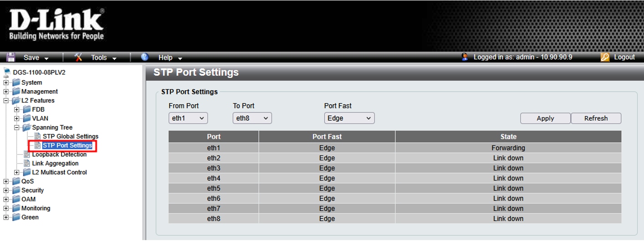644x241 pixels.
Task: Expand the System tree node
Action: tap(6, 82)
